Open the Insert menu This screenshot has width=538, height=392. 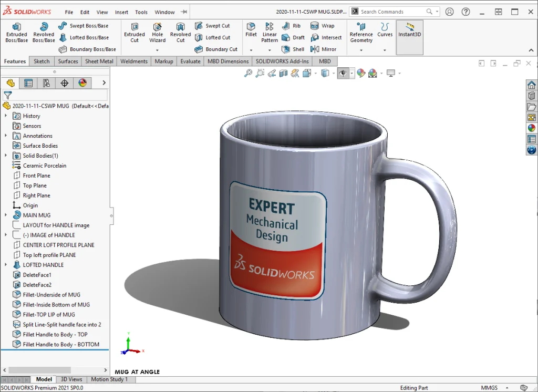121,12
